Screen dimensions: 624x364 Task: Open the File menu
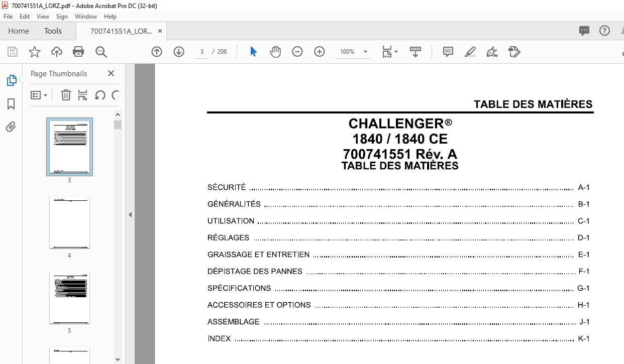pos(8,17)
